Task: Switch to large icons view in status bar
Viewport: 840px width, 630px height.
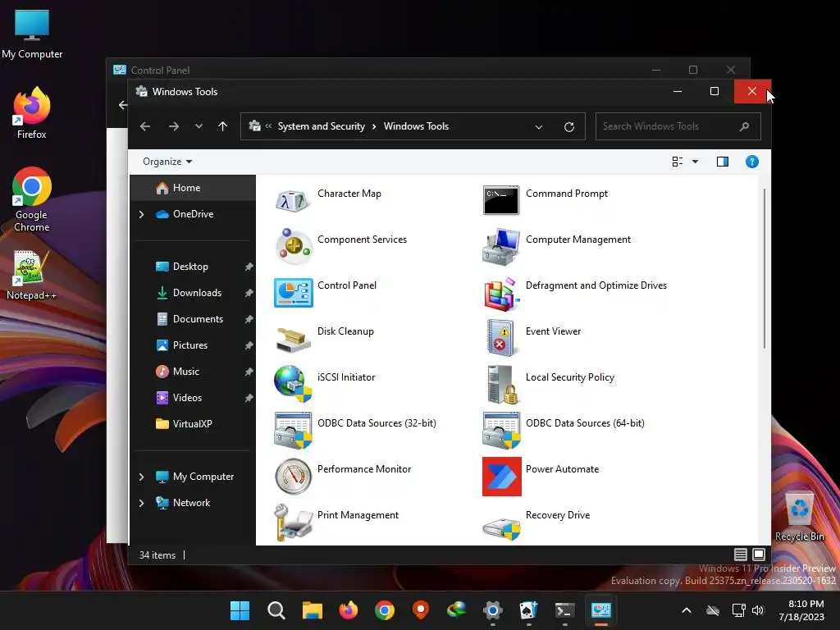Action: click(759, 555)
